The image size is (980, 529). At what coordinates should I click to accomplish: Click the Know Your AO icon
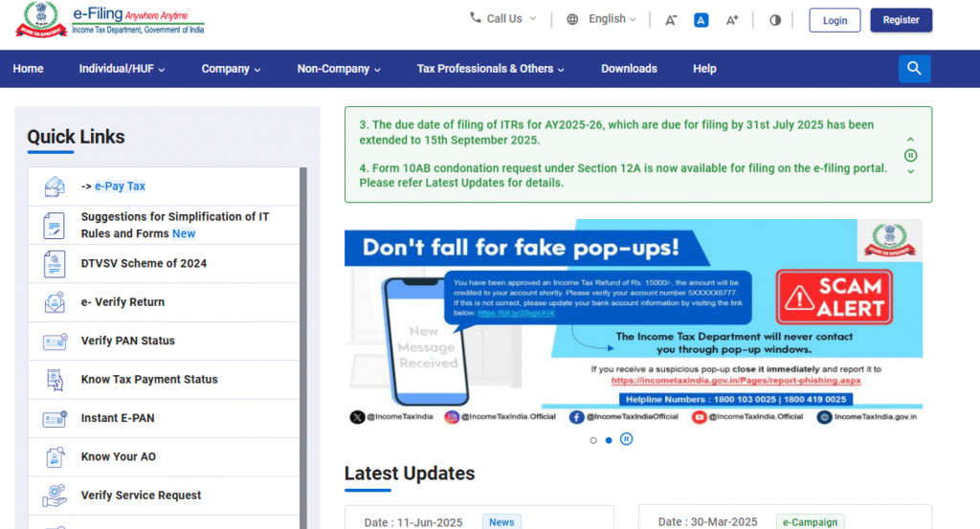click(x=55, y=457)
